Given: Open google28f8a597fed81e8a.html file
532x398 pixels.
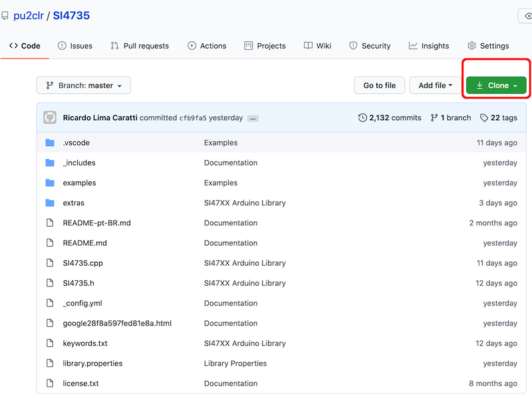Looking at the screenshot, I should pos(117,323).
